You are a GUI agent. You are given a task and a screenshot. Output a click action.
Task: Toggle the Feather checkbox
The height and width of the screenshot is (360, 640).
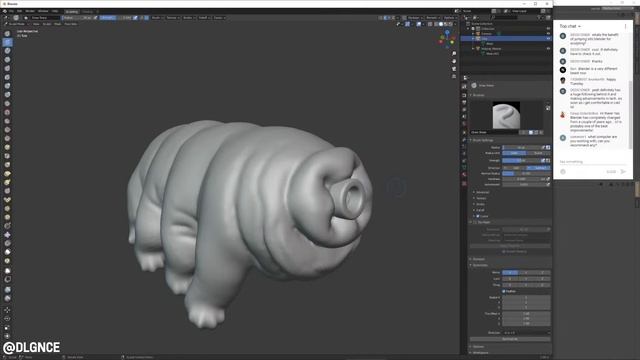[504, 291]
